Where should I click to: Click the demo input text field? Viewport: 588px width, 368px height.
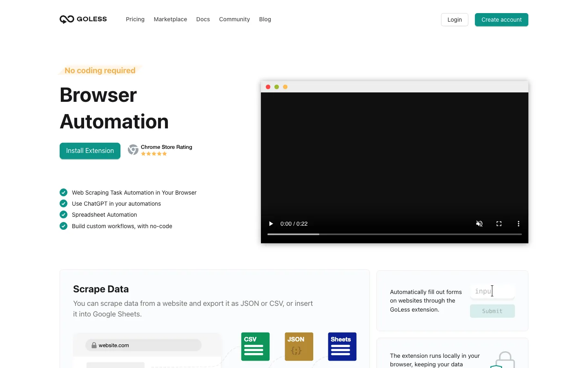(492, 291)
